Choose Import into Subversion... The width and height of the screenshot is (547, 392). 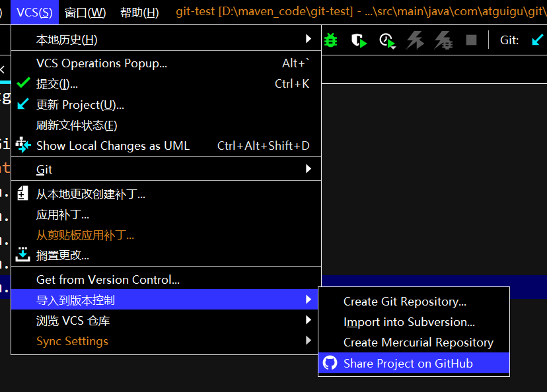tap(414, 322)
